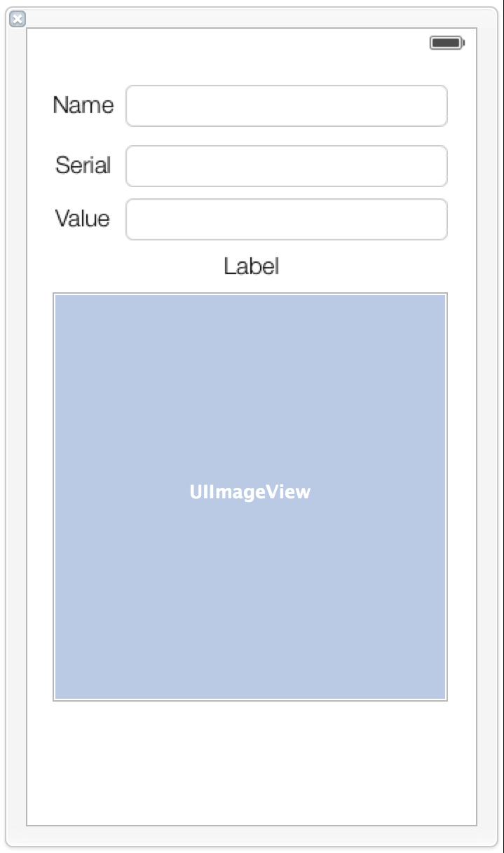
Task: Select the Serial label
Action: [x=83, y=165]
